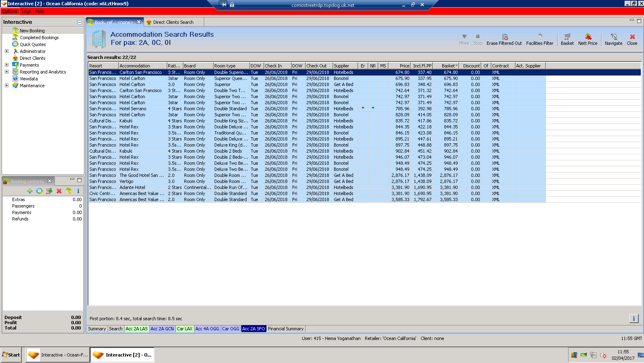Click the info button below results grid

[634, 319]
